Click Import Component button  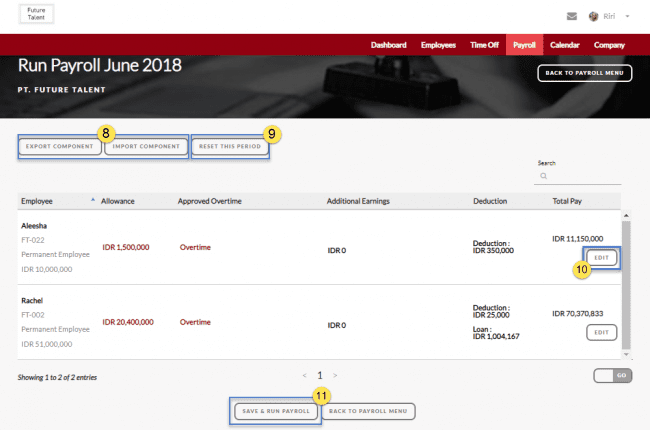click(x=146, y=147)
